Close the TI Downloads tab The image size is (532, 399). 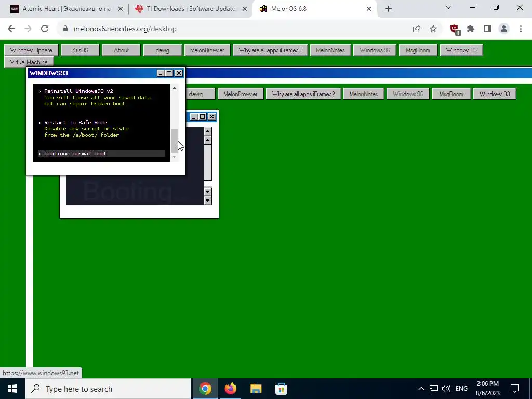(245, 9)
